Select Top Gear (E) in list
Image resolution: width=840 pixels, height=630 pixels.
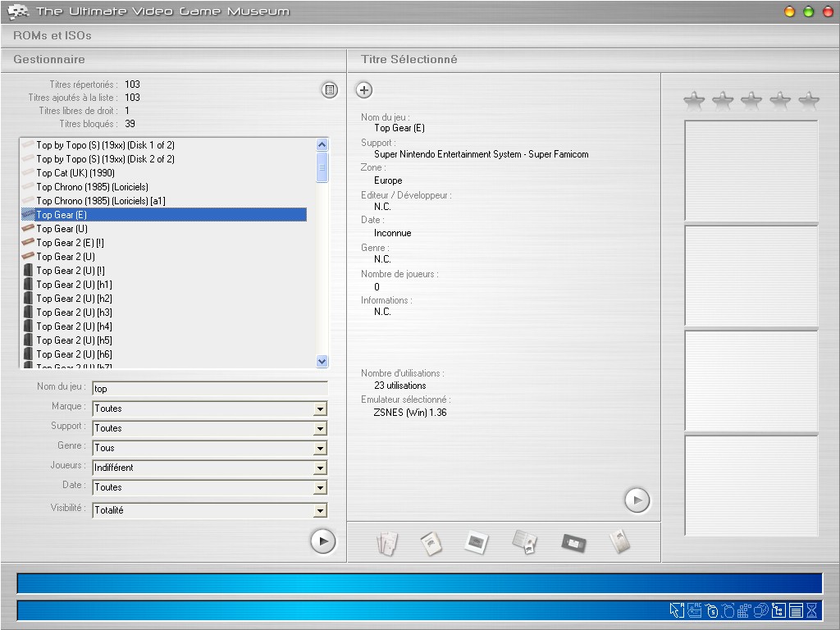(164, 215)
